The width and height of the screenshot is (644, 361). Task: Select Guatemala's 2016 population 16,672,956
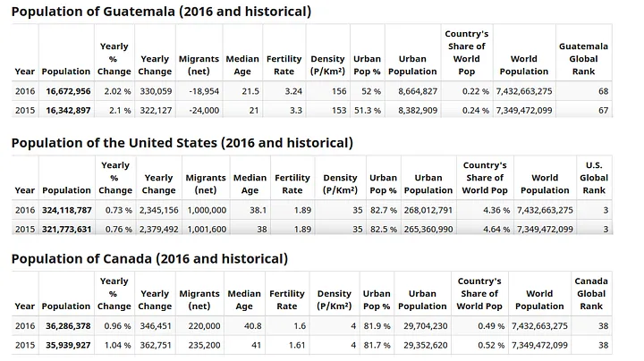click(x=65, y=91)
